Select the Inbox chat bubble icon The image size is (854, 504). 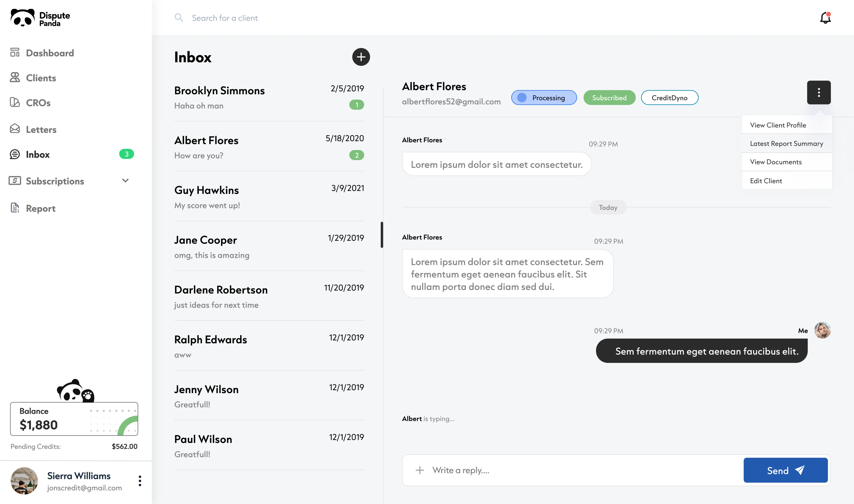pyautogui.click(x=15, y=154)
